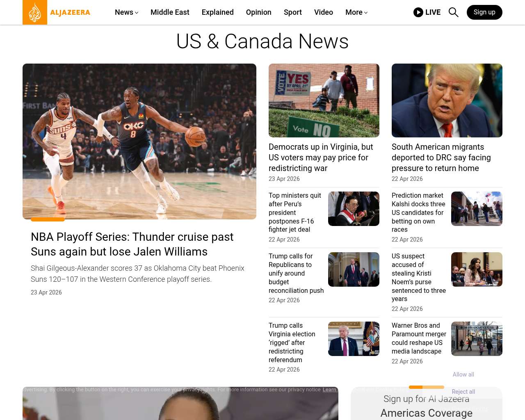Click the LIVE play icon
Image resolution: width=525 pixels, height=420 pixels.
[418, 12]
